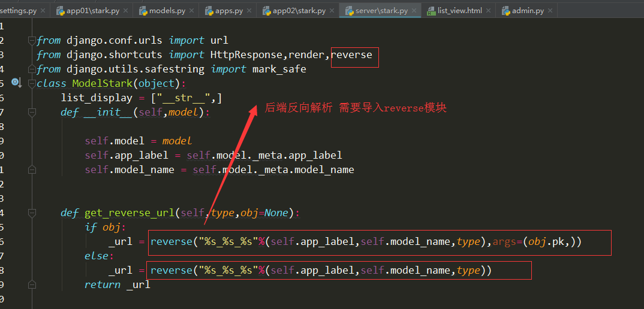Click the 'if obj:' statement
The height and width of the screenshot is (309, 644).
(x=106, y=227)
